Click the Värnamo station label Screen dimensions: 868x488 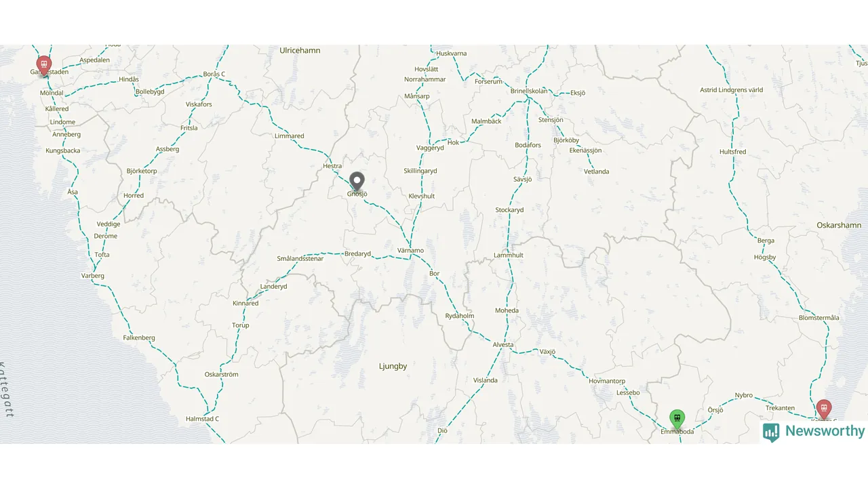(410, 251)
